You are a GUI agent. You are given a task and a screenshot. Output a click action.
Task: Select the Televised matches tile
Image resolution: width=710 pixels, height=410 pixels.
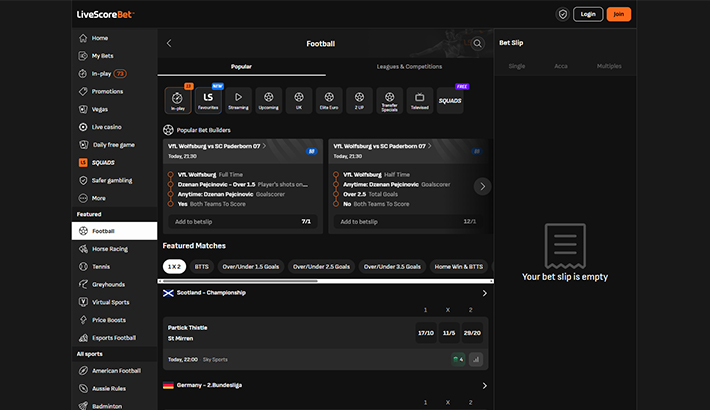420,100
